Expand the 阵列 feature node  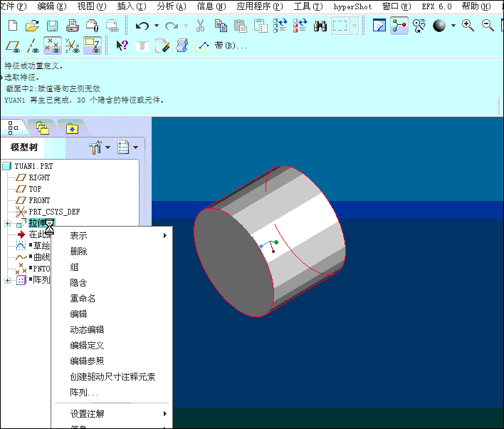[x=8, y=280]
